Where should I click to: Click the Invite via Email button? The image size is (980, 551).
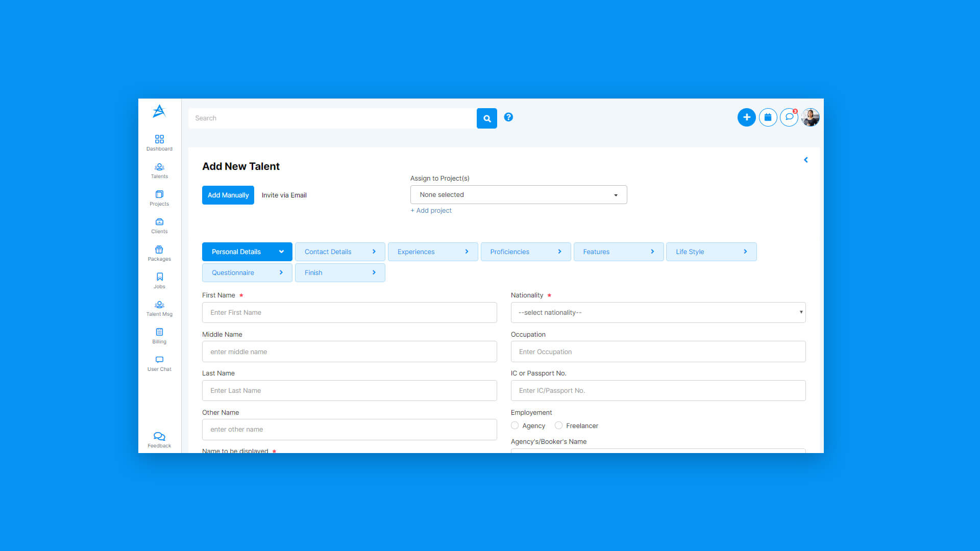click(x=284, y=195)
